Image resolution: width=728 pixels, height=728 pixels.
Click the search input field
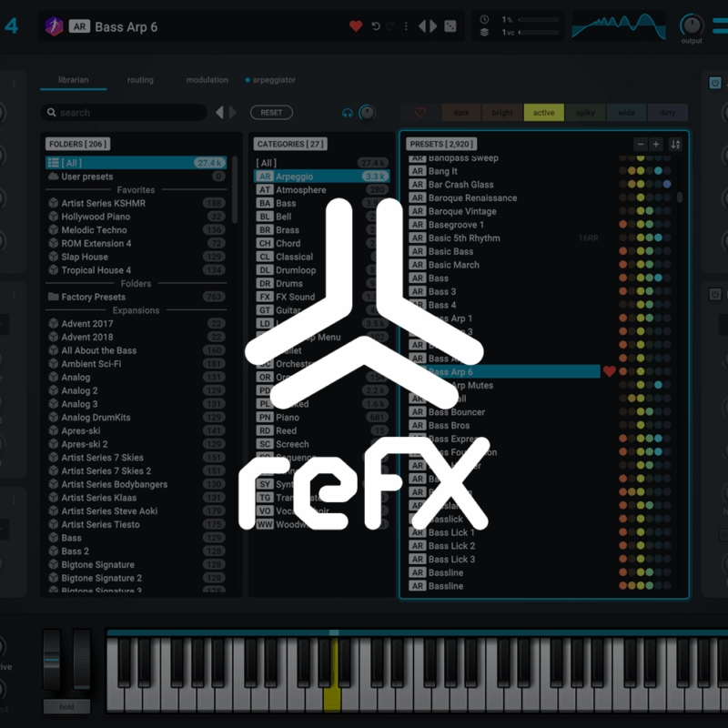(124, 113)
